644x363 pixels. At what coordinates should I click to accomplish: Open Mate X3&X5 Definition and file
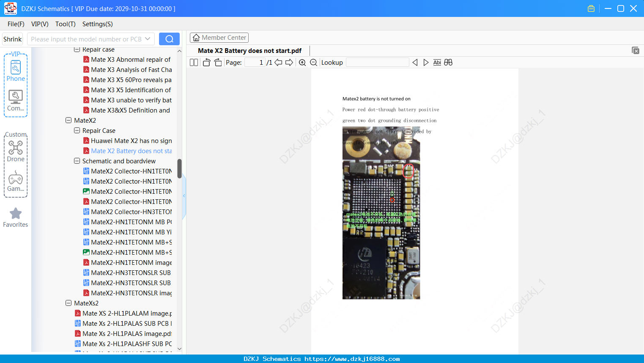coord(126,110)
